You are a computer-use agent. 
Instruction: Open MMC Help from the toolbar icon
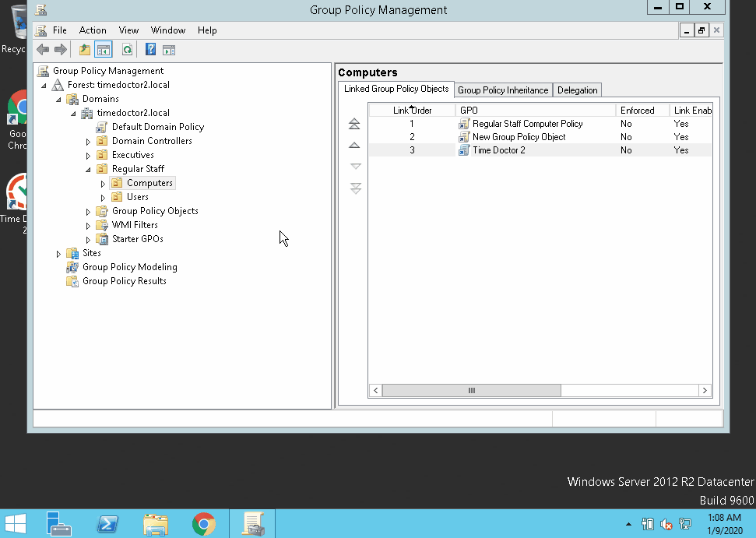point(149,49)
